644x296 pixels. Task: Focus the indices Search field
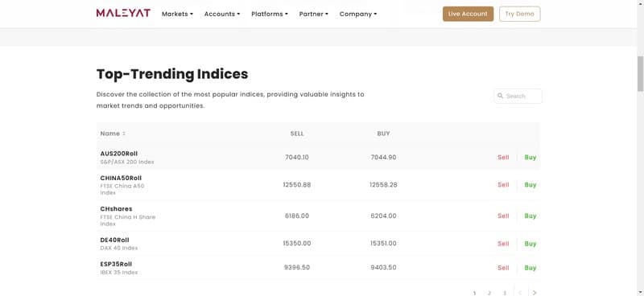(518, 96)
